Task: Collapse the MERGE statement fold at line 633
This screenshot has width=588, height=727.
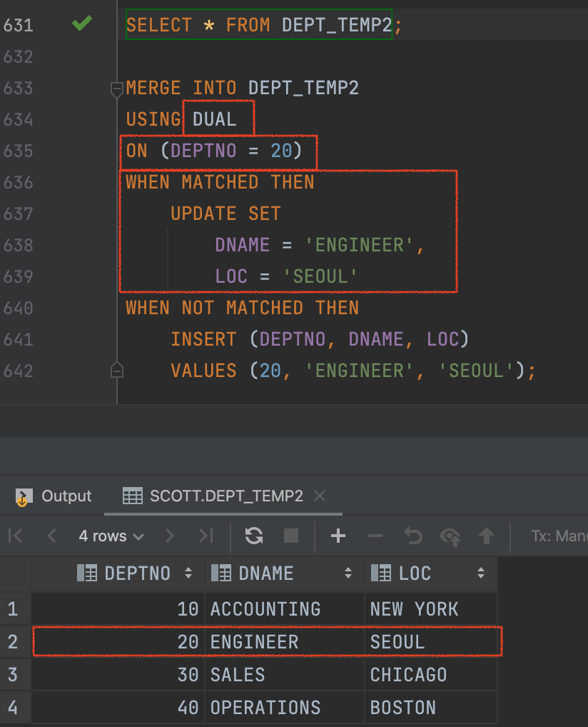Action: pyautogui.click(x=117, y=89)
